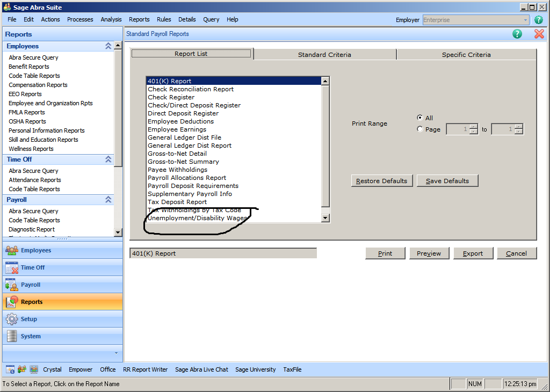Click the Reports sidebar scroll up arrow
Image resolution: width=550 pixels, height=392 pixels.
click(118, 45)
